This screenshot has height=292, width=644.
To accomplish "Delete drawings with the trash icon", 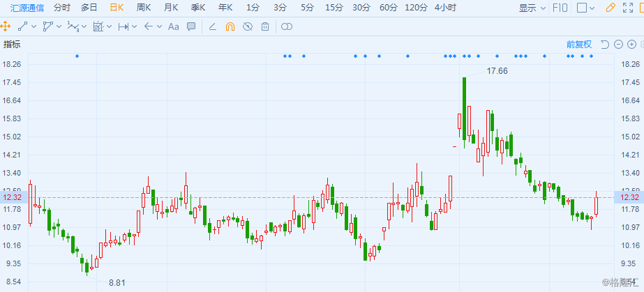I will click(265, 26).
